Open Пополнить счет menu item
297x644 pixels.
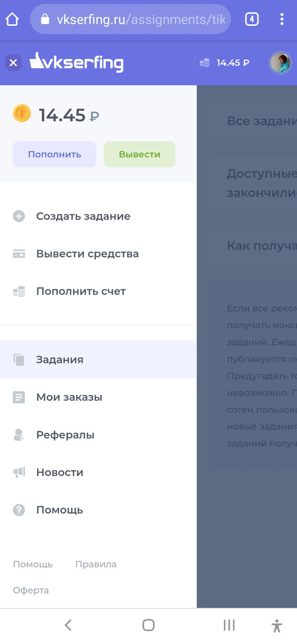98,291
